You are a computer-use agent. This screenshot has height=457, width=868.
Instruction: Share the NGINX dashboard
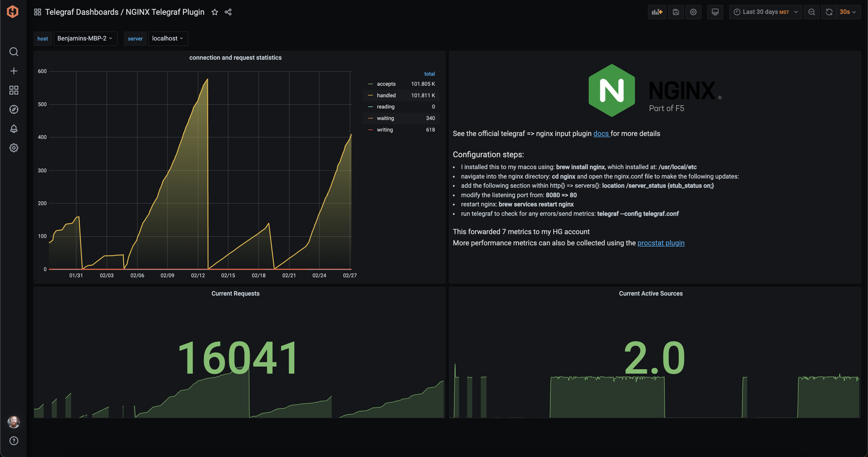(228, 12)
